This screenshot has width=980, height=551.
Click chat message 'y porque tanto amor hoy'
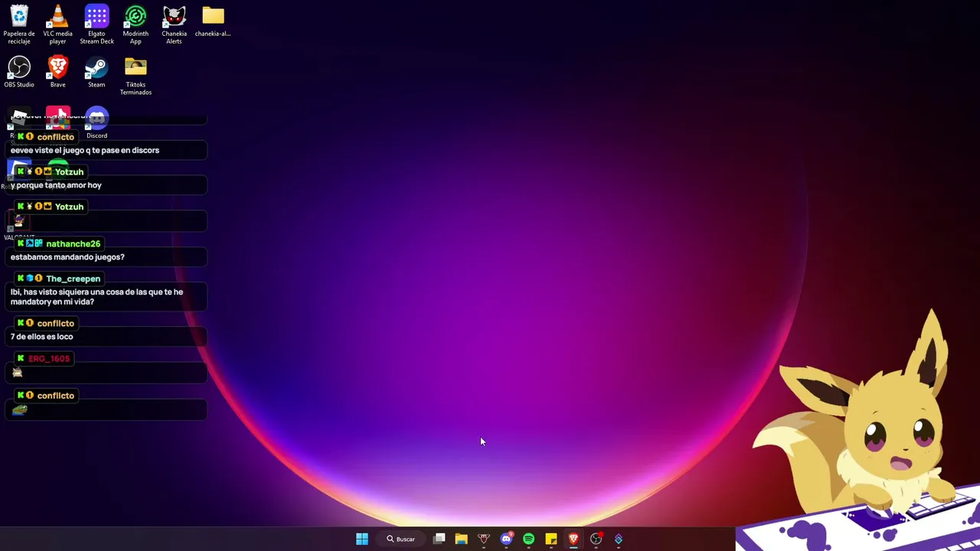click(x=56, y=185)
